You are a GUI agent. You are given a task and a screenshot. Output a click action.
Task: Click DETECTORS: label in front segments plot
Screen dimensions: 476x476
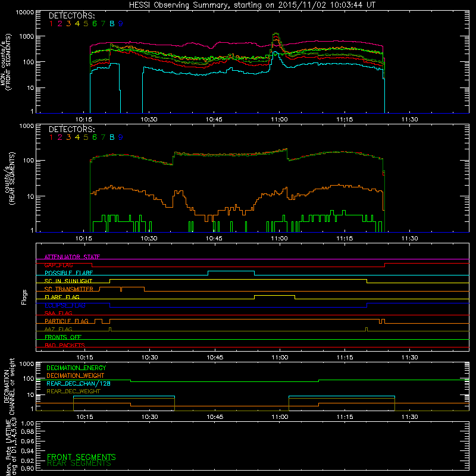point(71,16)
